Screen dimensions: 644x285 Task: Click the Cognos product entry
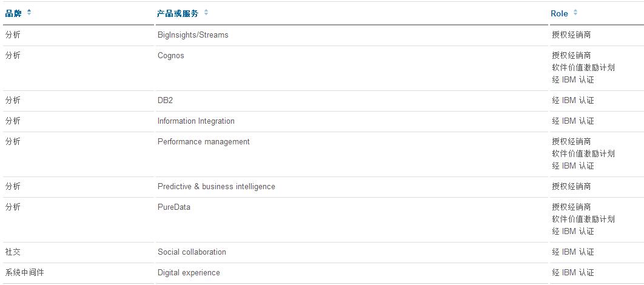click(x=171, y=56)
